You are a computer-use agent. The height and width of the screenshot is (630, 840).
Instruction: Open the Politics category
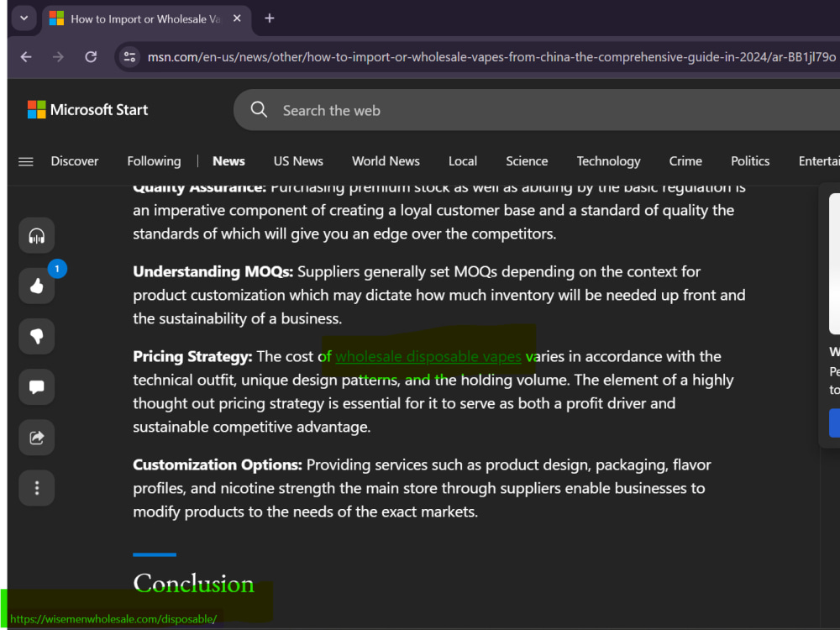[750, 161]
